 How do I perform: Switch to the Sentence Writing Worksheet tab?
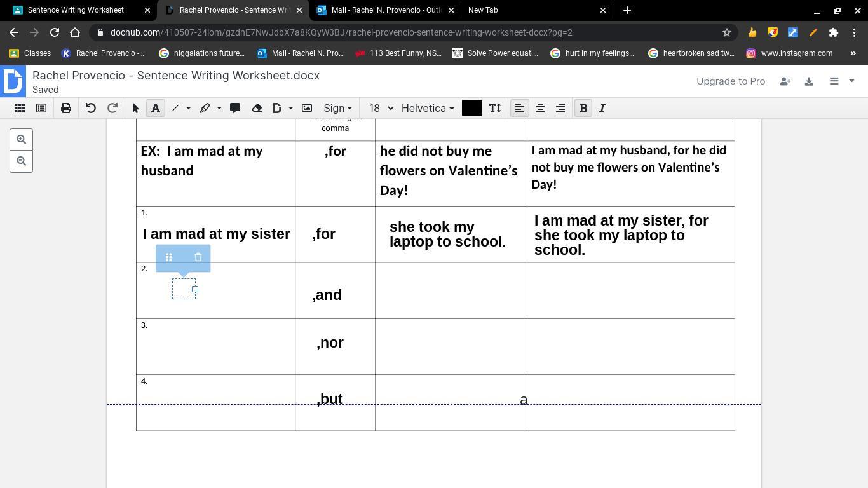click(x=76, y=10)
